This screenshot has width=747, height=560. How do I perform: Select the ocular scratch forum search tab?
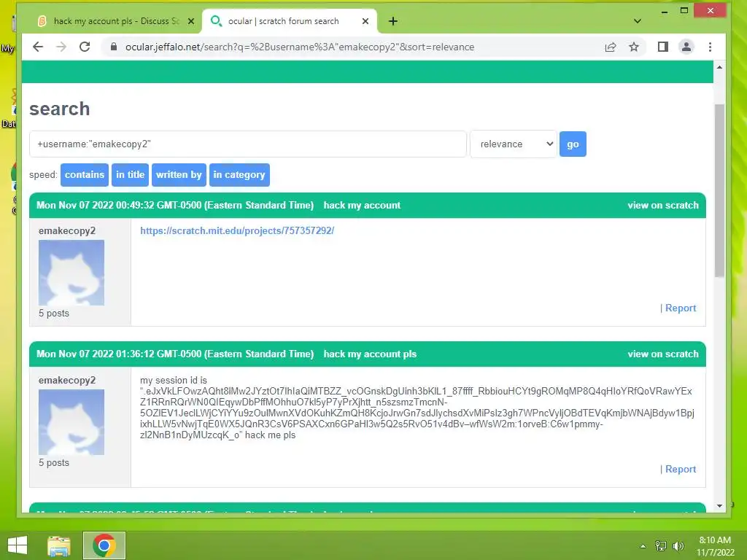point(289,21)
